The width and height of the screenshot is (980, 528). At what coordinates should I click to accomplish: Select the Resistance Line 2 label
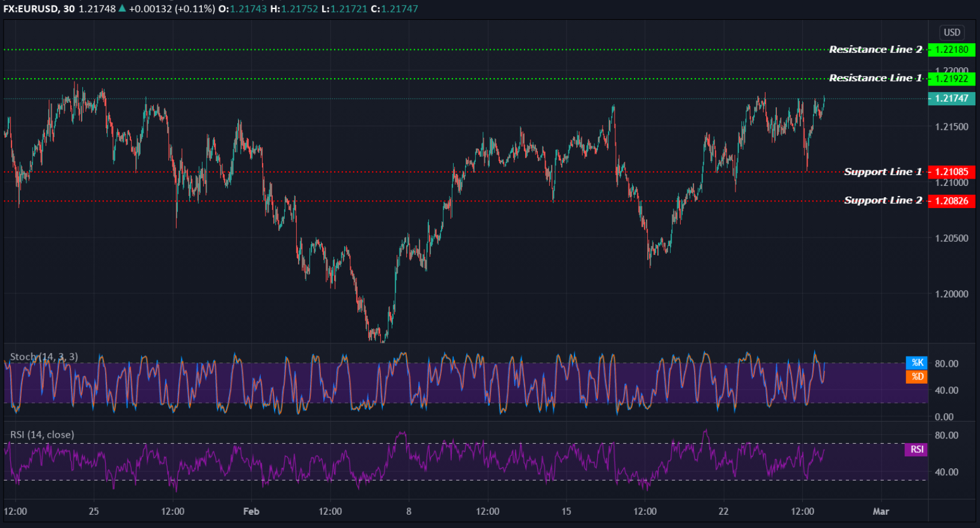[x=875, y=49]
